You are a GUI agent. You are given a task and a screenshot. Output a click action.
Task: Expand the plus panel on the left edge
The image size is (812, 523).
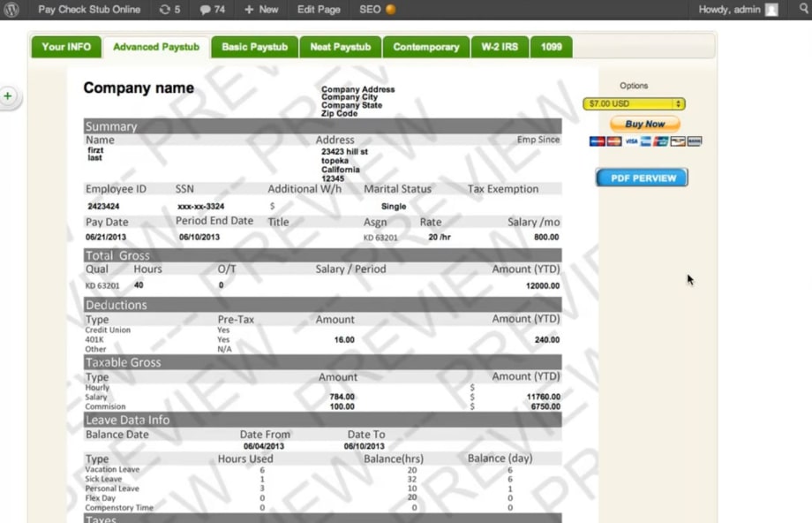[9, 95]
